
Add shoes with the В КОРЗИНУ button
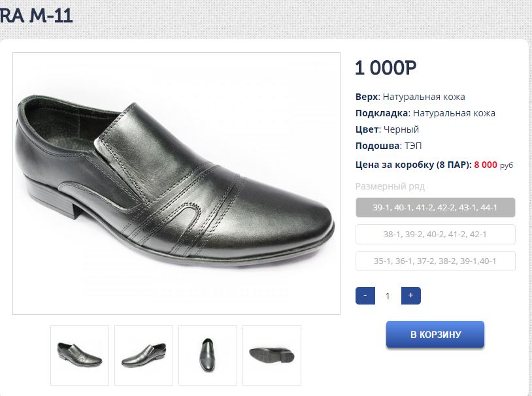click(x=435, y=335)
